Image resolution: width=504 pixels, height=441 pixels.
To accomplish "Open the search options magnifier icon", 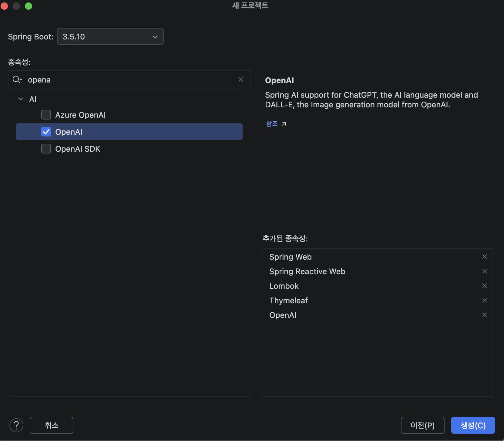I will click(x=17, y=79).
